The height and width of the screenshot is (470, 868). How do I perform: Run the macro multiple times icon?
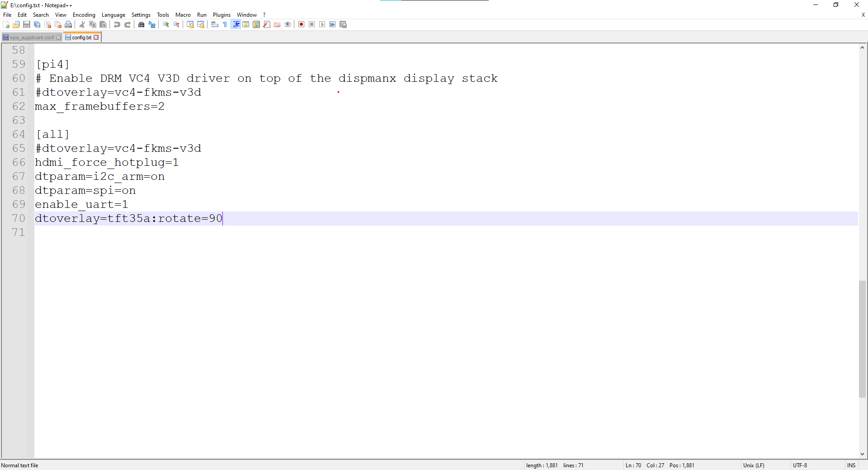(x=333, y=24)
